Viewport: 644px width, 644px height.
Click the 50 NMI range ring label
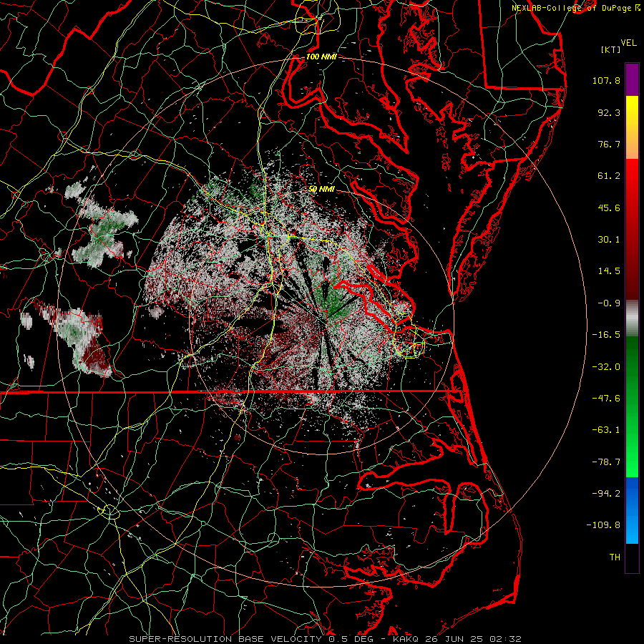click(x=321, y=189)
